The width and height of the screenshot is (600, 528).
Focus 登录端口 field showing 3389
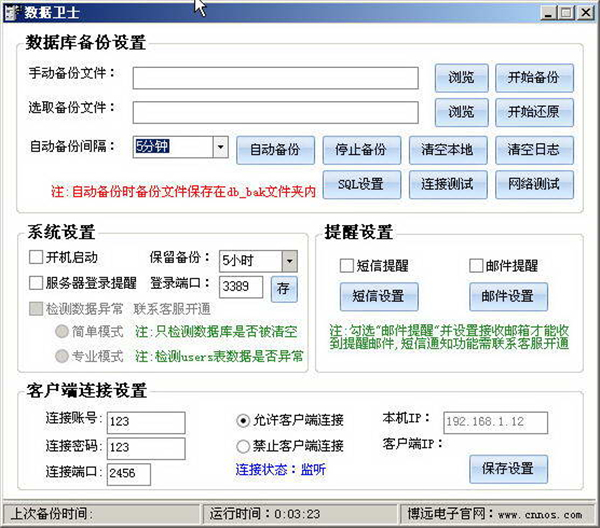(x=241, y=287)
